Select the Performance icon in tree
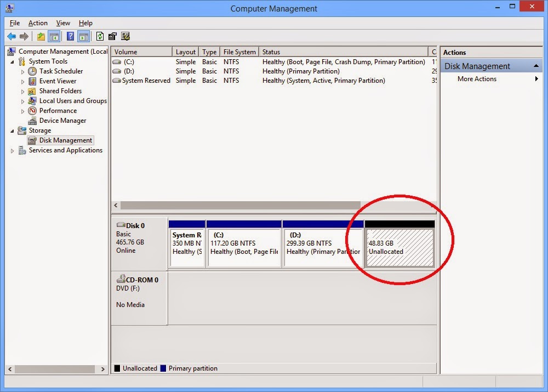This screenshot has width=548, height=392. pyautogui.click(x=32, y=111)
